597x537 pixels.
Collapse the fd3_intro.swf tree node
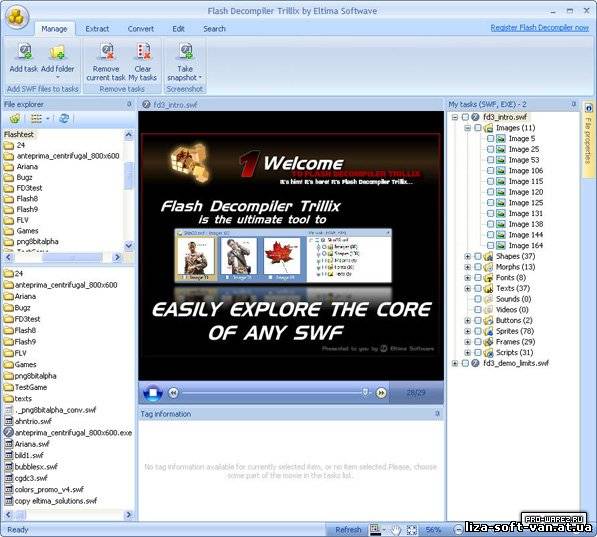tap(455, 117)
